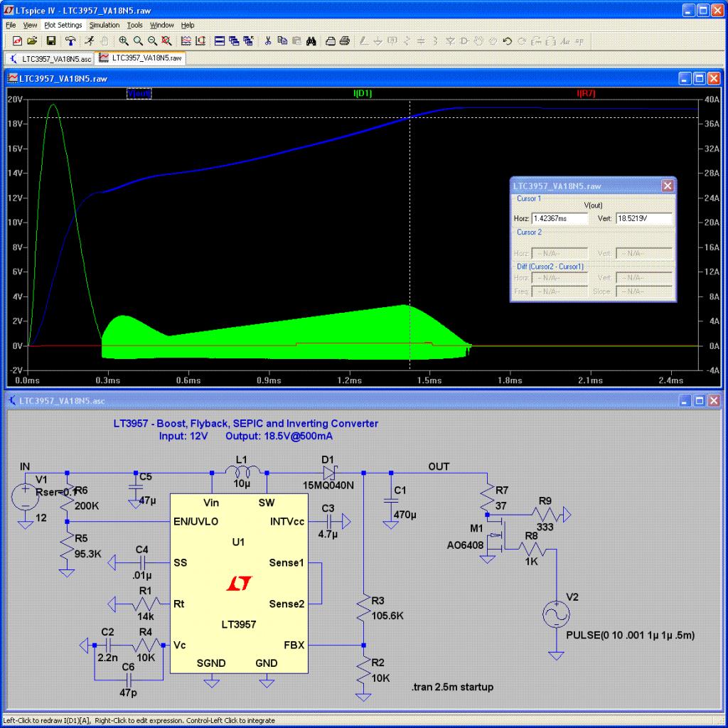Screen dimensions: 728x728
Task: Click the '.tran 2.5m startup' directive text
Action: [x=452, y=687]
